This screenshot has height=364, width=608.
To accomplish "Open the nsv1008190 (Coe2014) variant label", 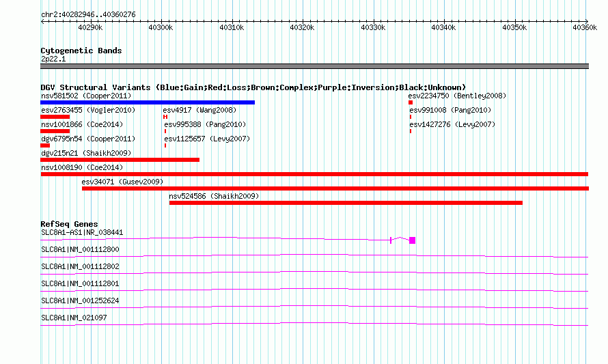I will coord(82,167).
